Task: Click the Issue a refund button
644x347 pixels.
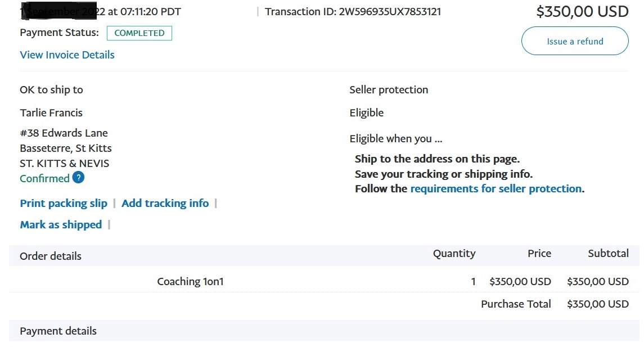Action: [575, 41]
